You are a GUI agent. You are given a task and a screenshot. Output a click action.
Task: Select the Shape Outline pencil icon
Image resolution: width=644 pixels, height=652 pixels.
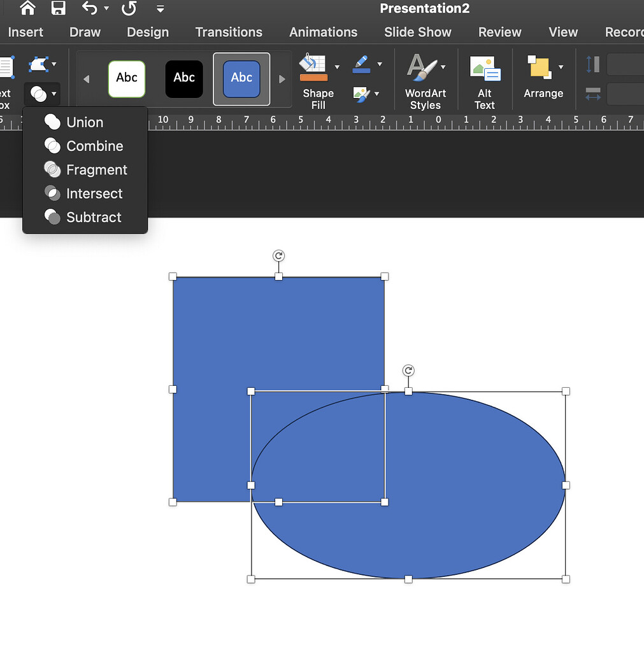(x=362, y=64)
